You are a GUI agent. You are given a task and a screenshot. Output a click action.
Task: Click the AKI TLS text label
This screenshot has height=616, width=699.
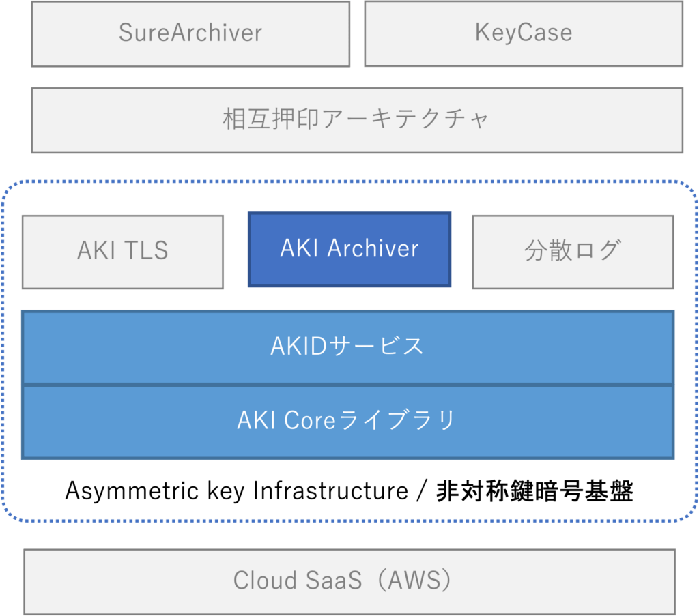123,250
